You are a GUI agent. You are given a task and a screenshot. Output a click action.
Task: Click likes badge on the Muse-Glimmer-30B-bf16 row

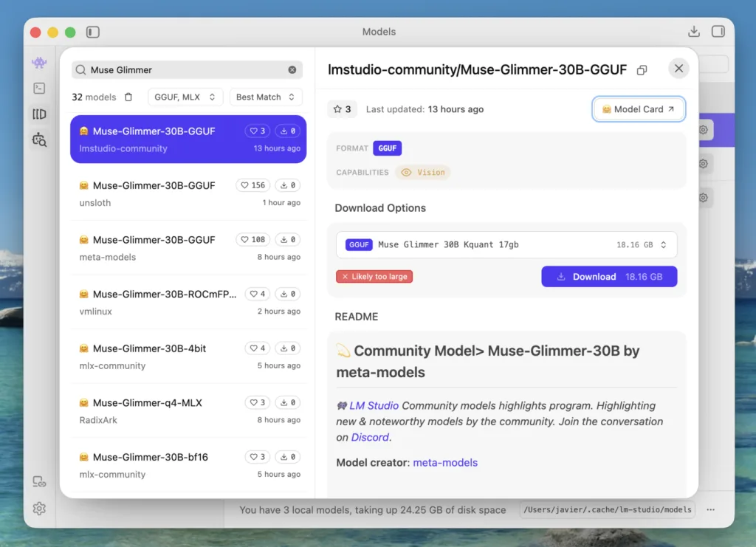(258, 457)
